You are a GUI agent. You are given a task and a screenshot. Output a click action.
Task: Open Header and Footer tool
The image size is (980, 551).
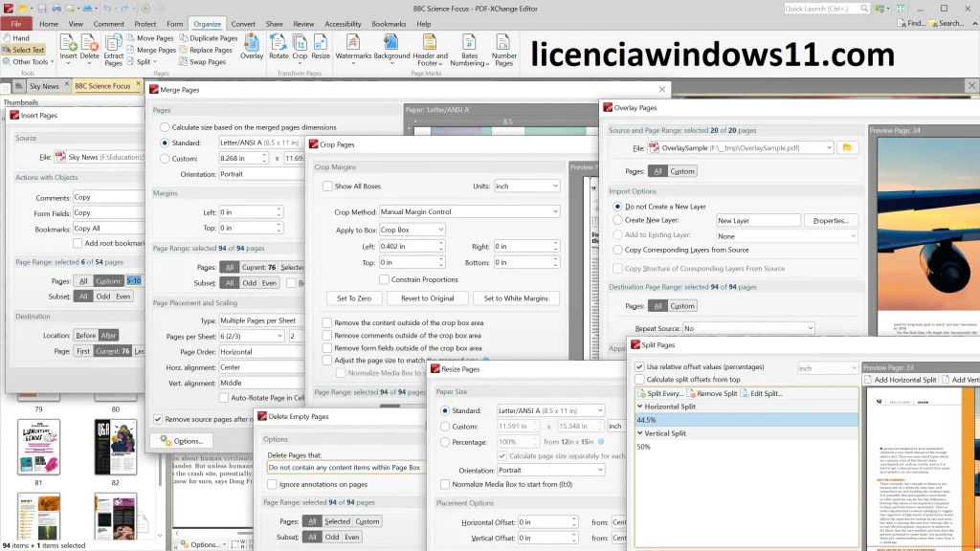pyautogui.click(x=430, y=51)
